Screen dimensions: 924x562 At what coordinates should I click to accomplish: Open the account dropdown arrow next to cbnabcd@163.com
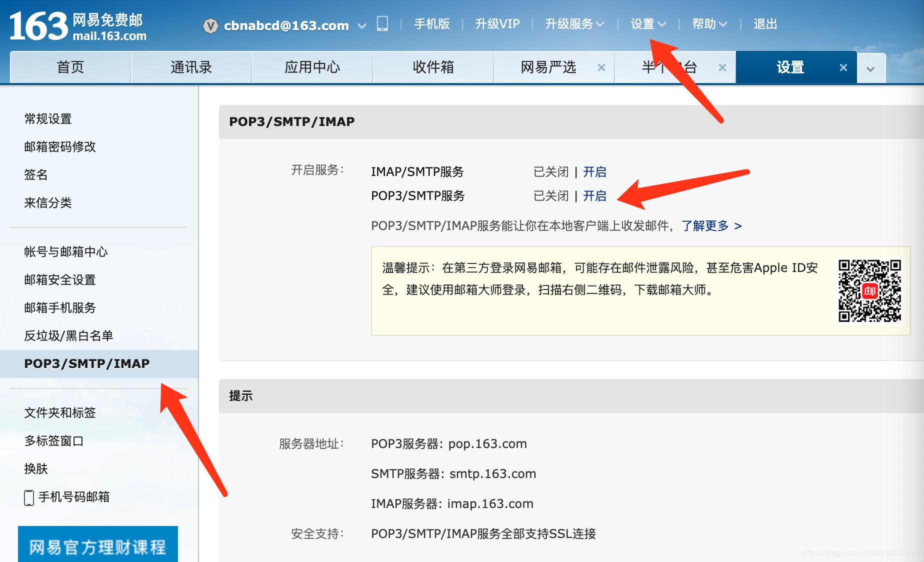point(362,25)
